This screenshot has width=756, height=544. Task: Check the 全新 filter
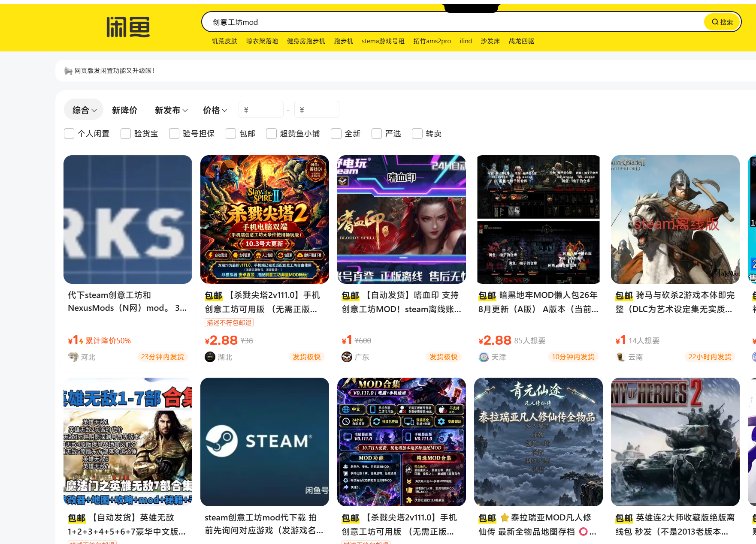336,134
